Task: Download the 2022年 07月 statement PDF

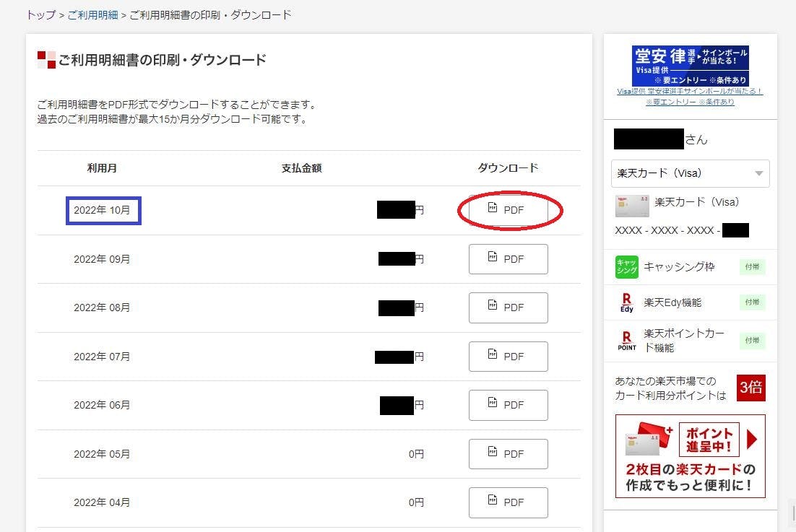Action: tap(509, 357)
